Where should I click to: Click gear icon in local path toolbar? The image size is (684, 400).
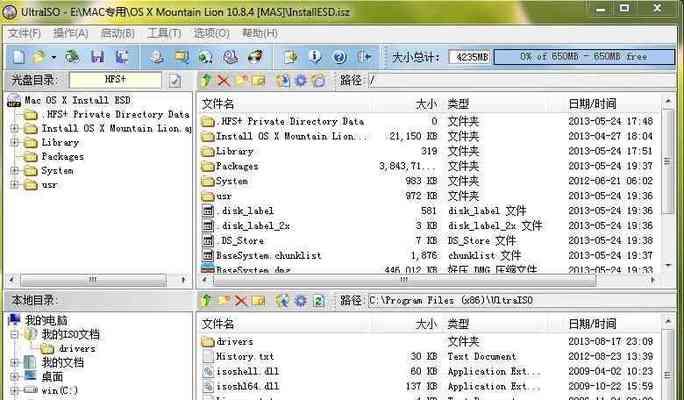pyautogui.click(x=301, y=300)
